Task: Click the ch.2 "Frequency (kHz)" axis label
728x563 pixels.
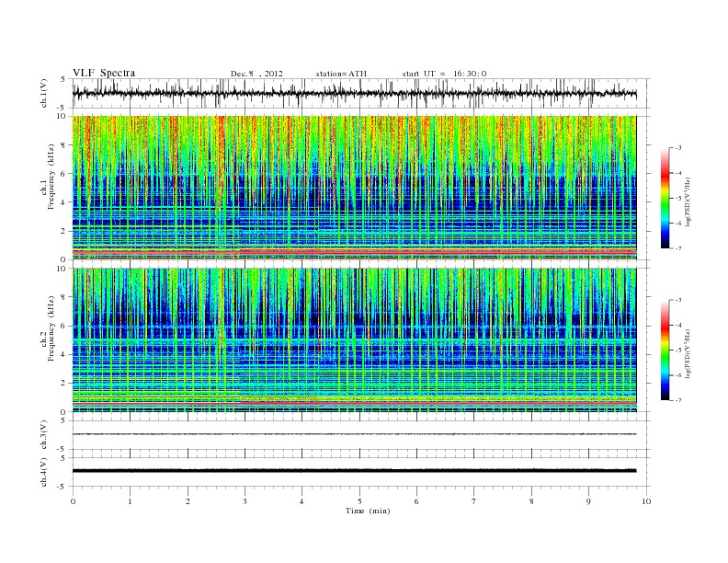Action: click(x=51, y=327)
